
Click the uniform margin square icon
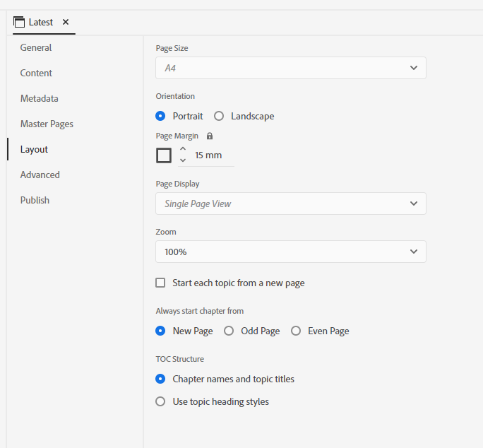click(164, 155)
